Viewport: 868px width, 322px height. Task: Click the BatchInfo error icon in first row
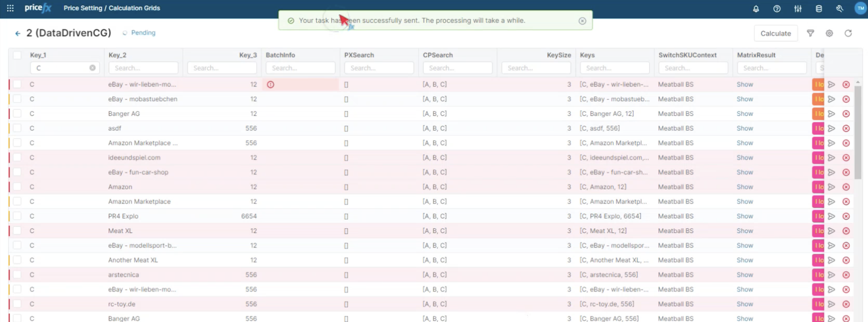pyautogui.click(x=271, y=84)
